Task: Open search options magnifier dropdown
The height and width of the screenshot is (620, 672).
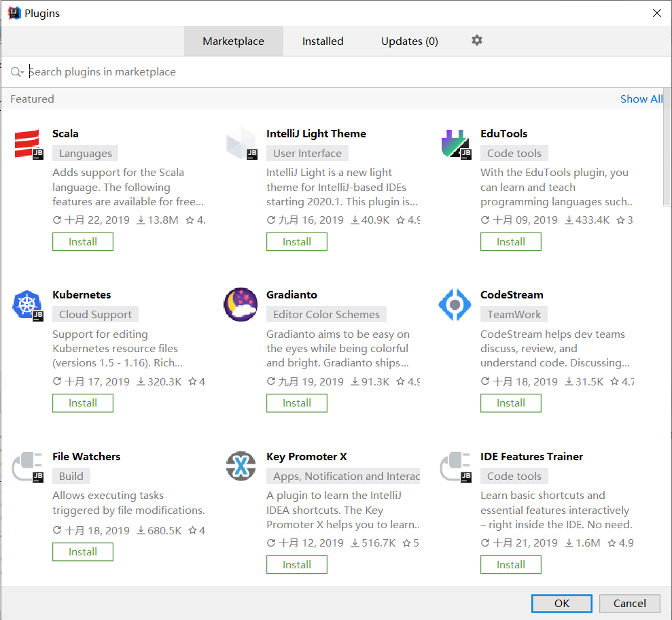Action: 17,72
